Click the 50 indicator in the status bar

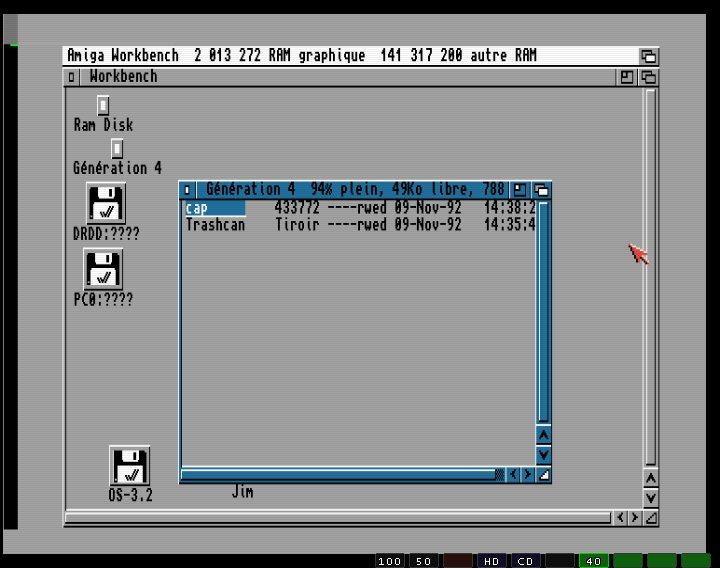423,561
